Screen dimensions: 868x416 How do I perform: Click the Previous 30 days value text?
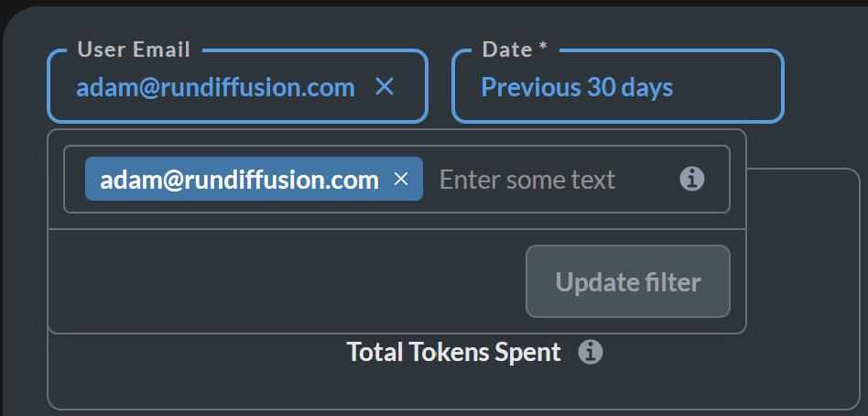577,87
